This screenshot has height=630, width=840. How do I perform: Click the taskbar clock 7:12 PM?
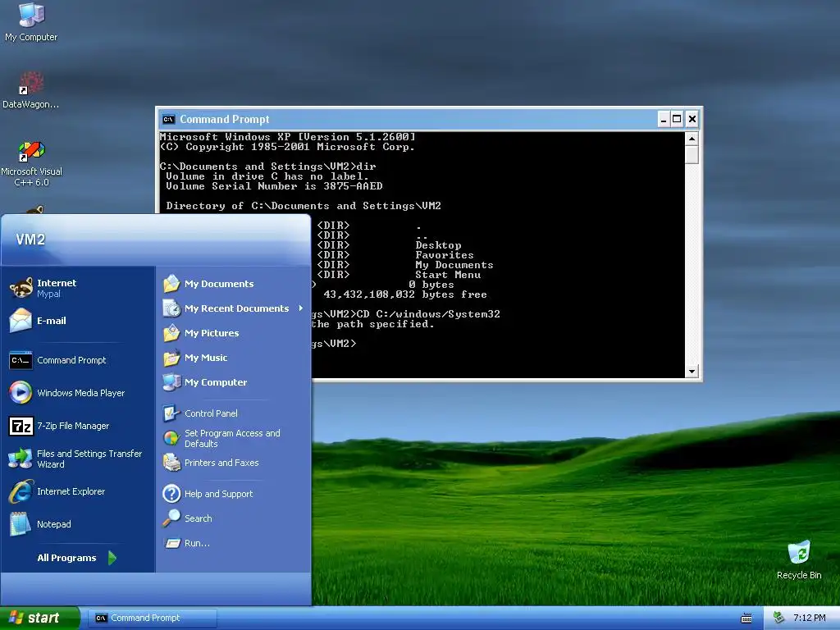tap(809, 618)
